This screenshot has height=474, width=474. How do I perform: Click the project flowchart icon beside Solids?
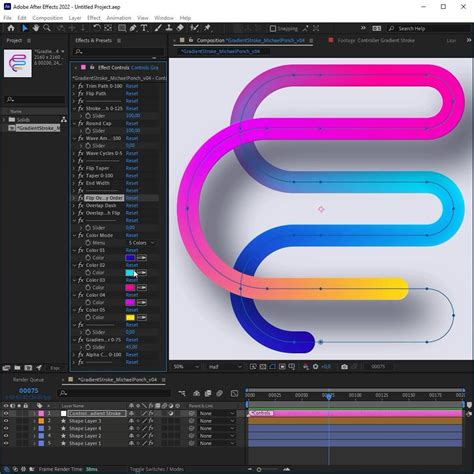64,119
